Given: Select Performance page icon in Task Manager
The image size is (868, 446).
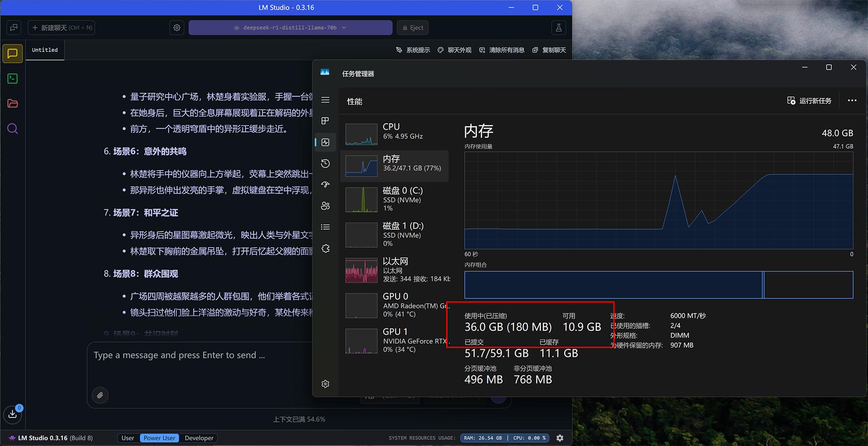Looking at the screenshot, I should 325,142.
